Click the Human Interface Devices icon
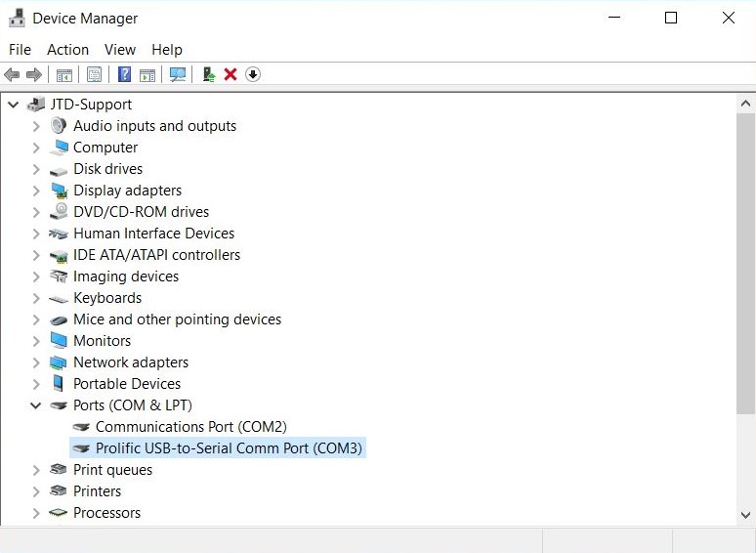The image size is (756, 553). tap(59, 234)
